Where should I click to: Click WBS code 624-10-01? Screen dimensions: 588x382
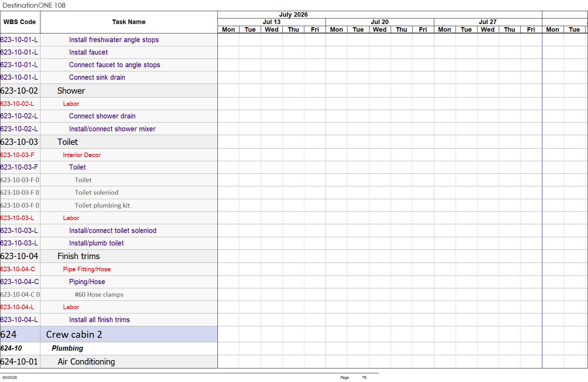coord(19,361)
